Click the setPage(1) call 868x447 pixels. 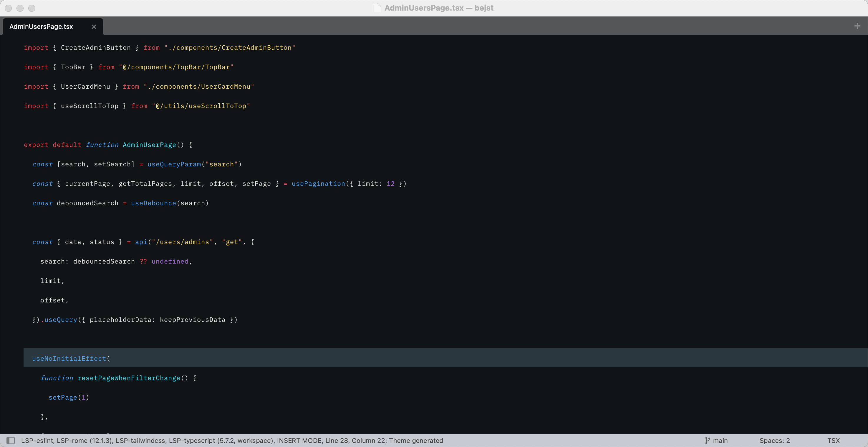(69, 398)
